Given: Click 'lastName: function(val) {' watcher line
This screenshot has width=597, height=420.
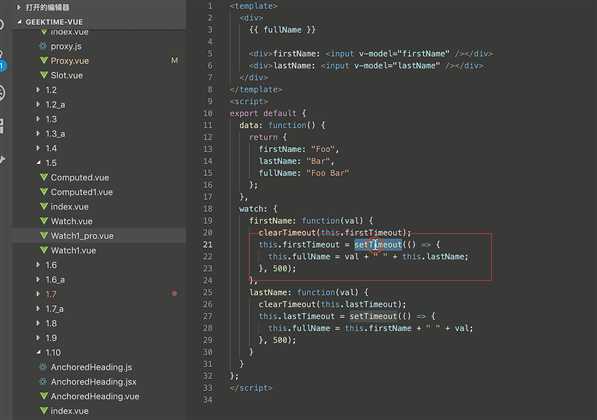Looking at the screenshot, I should tap(309, 292).
